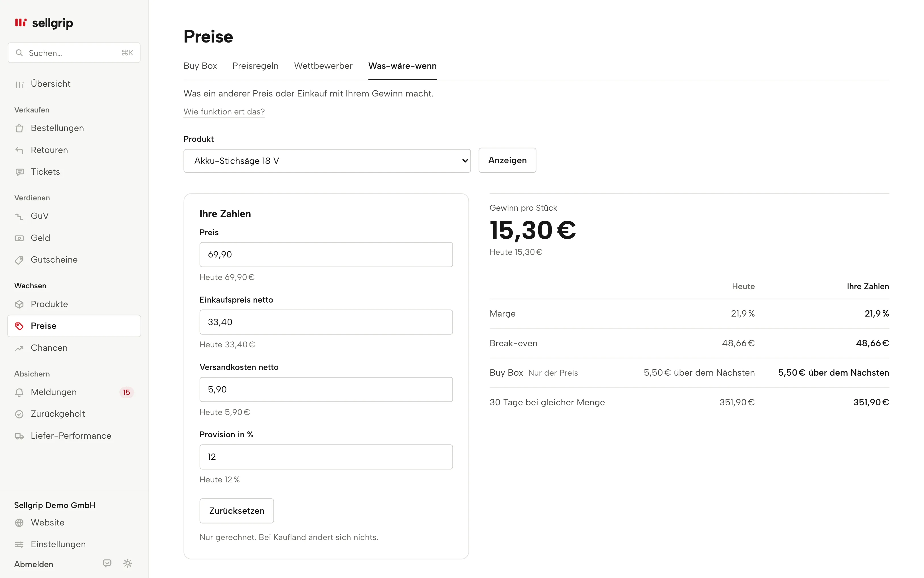This screenshot has height=578, width=924.
Task: Open Liefer-Performance page
Action: point(74,436)
